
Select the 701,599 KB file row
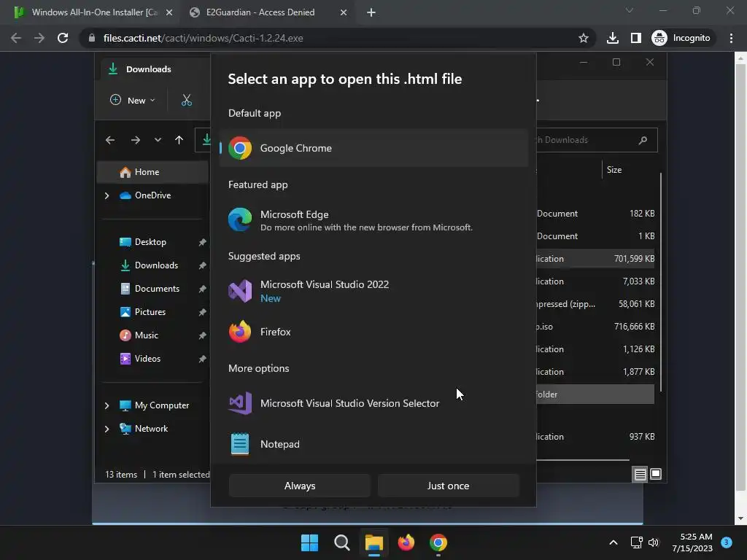pyautogui.click(x=595, y=259)
